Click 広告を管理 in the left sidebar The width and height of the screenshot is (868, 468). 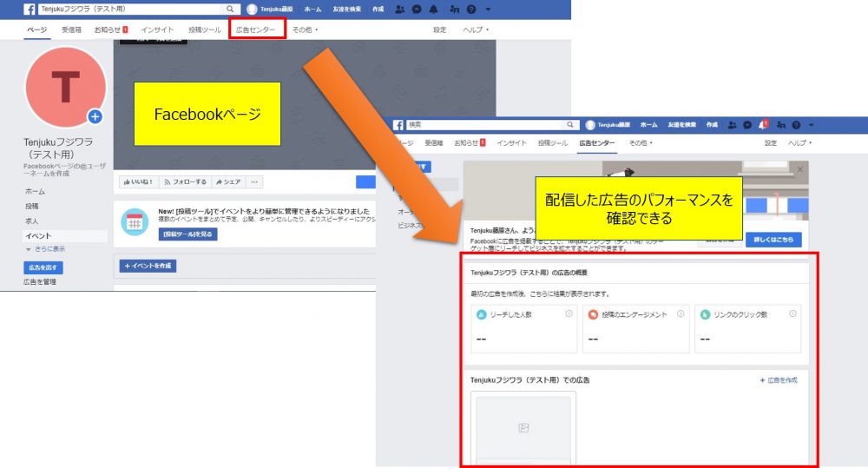(x=40, y=282)
